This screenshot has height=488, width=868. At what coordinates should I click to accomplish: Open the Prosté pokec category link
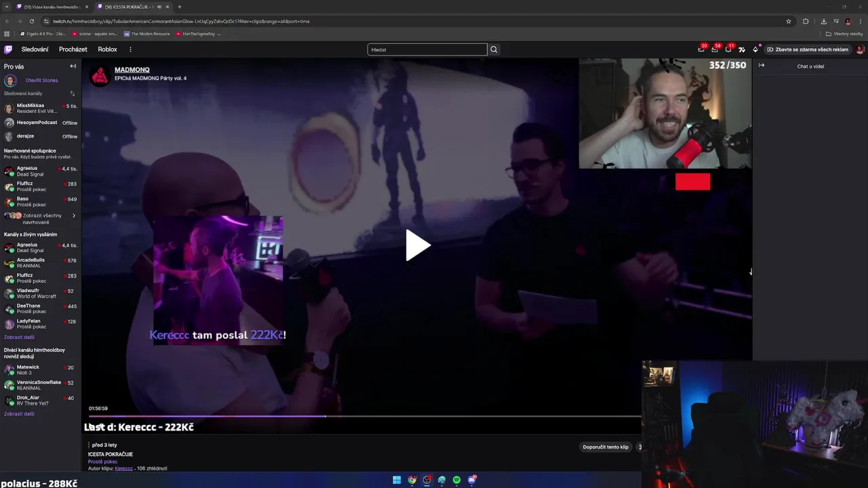102,462
